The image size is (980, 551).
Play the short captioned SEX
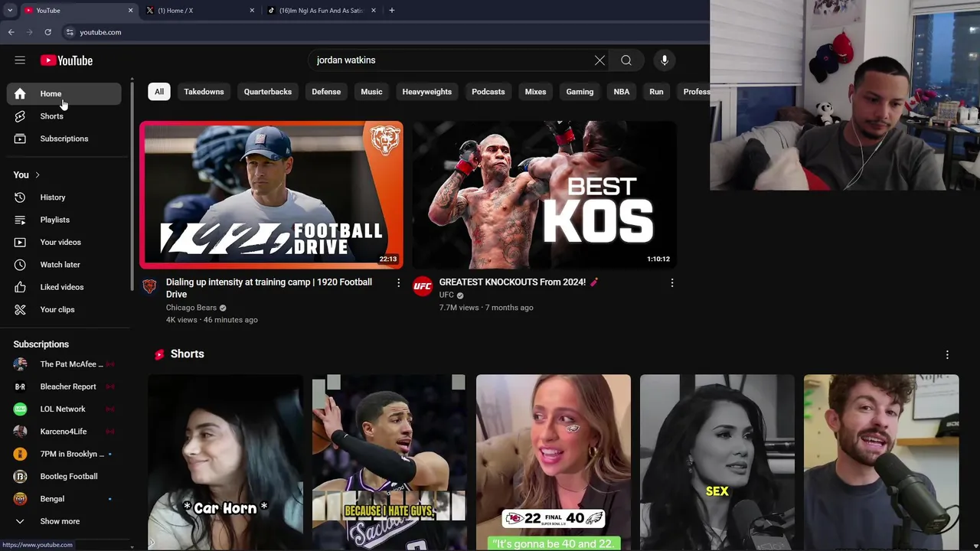[x=717, y=462]
